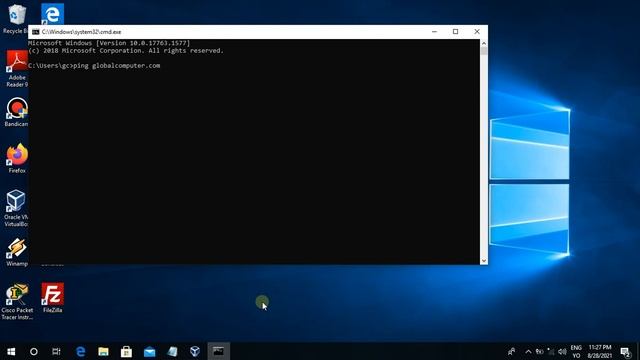Launch Winamp from the desktop
640x360 pixels.
[17, 252]
